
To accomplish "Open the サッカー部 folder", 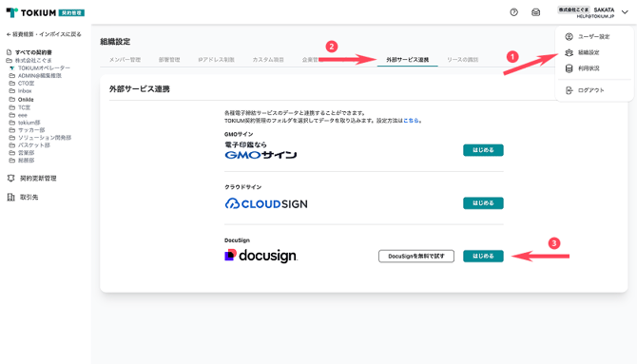I will pyautogui.click(x=31, y=130).
